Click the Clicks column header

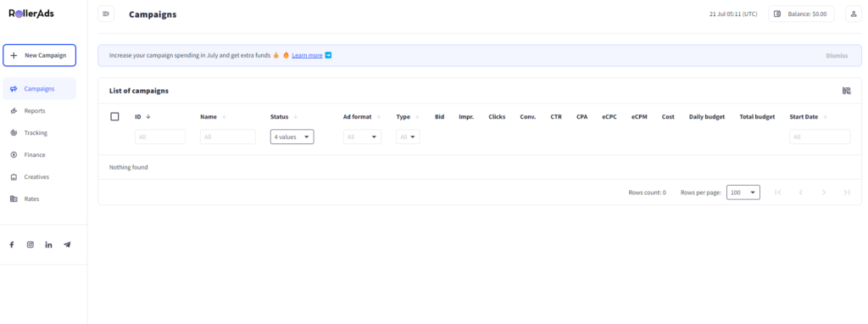pos(497,117)
